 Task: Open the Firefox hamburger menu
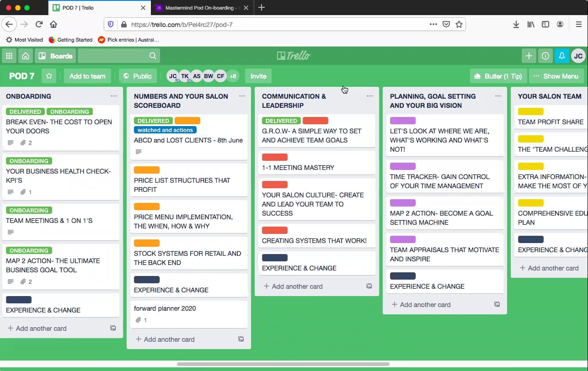578,25
